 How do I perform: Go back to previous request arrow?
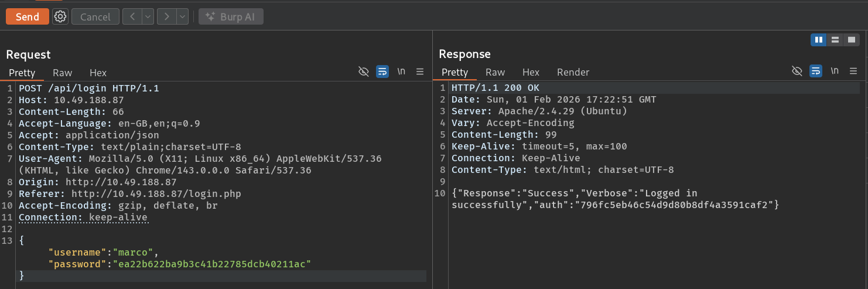click(132, 16)
